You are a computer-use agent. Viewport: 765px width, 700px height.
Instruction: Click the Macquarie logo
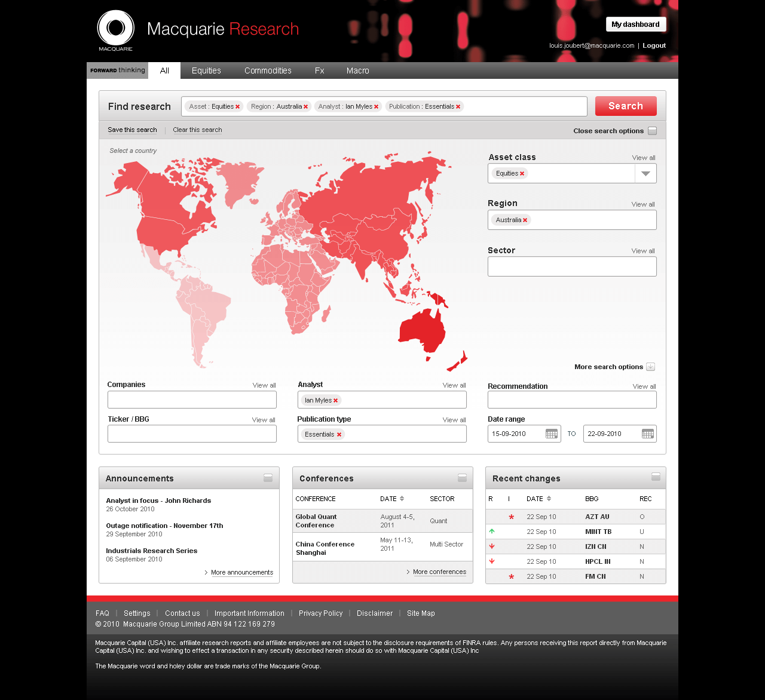pyautogui.click(x=116, y=30)
